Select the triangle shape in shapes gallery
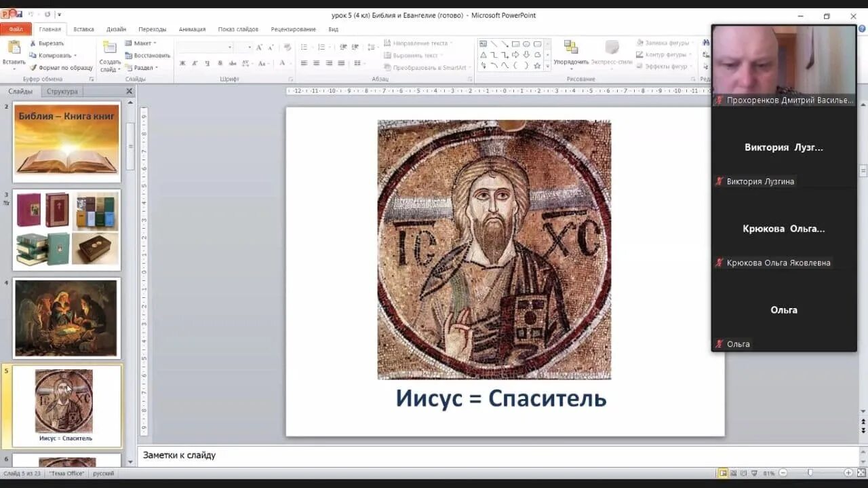Viewport: 868px width, 488px height. [x=484, y=55]
